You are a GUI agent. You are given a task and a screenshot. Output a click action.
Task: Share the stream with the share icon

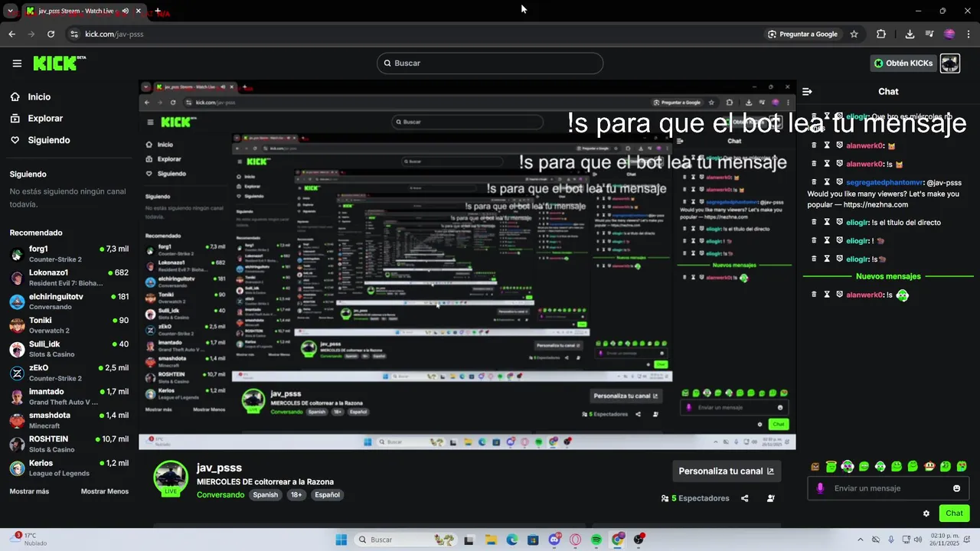click(x=745, y=498)
